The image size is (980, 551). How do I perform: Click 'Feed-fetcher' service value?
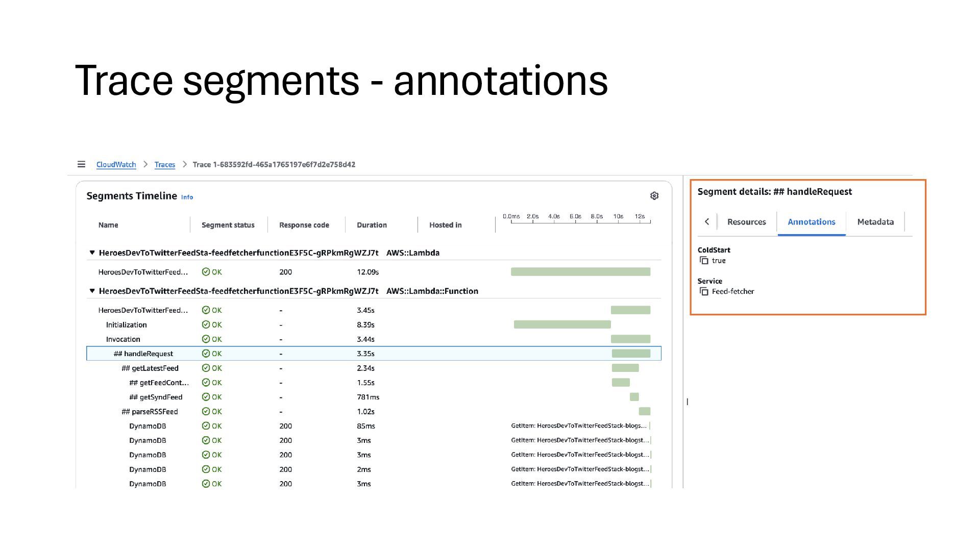pyautogui.click(x=733, y=291)
